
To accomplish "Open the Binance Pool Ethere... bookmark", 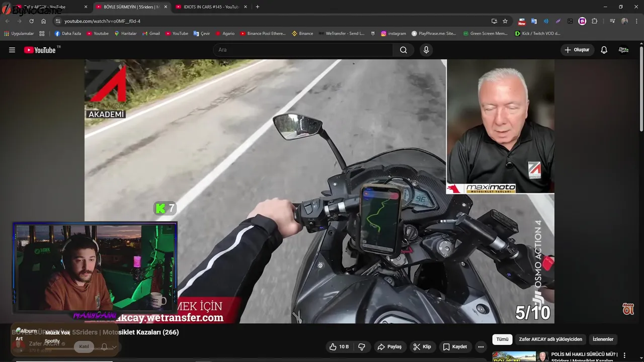I will 263,34.
